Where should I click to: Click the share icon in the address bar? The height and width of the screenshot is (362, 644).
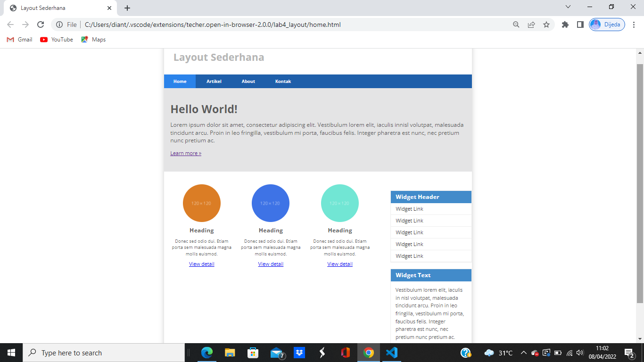click(x=531, y=25)
